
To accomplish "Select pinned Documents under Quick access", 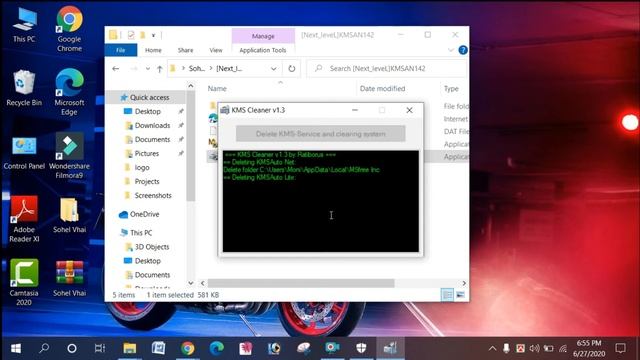I will point(152,139).
